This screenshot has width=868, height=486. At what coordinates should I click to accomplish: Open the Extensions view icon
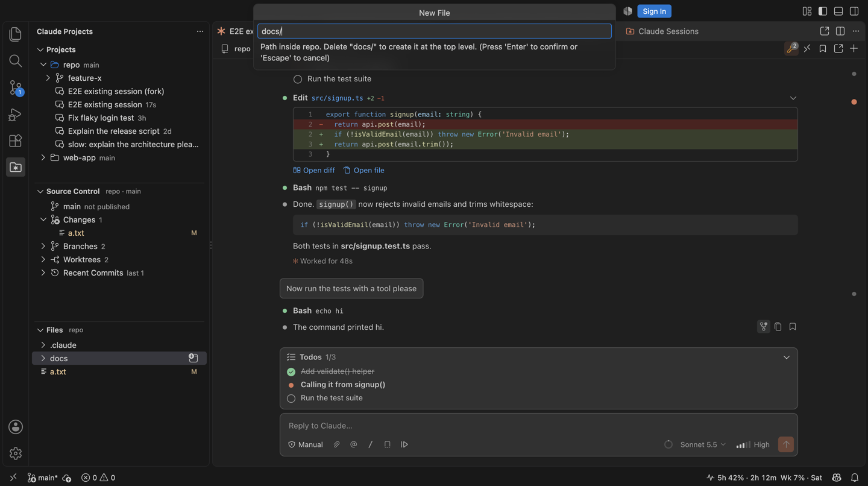[16, 140]
